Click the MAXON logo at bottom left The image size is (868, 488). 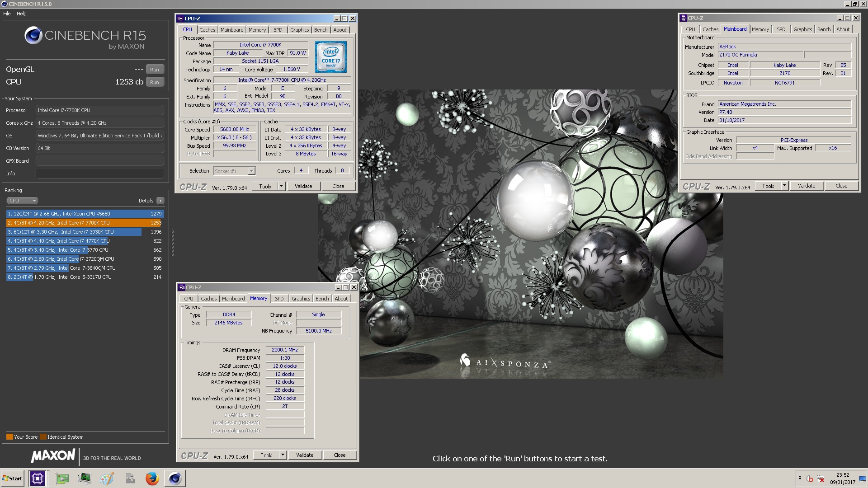(53, 456)
